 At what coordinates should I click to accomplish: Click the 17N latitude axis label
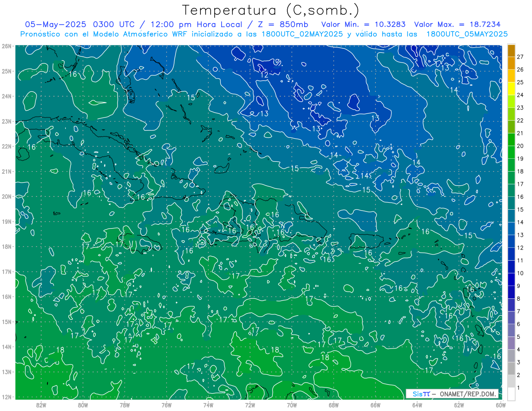[6, 272]
